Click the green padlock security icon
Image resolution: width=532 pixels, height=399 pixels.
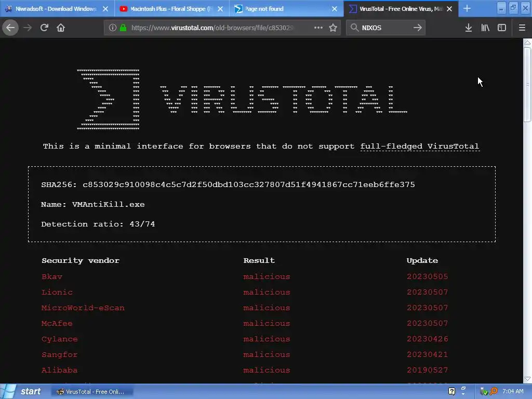(123, 28)
